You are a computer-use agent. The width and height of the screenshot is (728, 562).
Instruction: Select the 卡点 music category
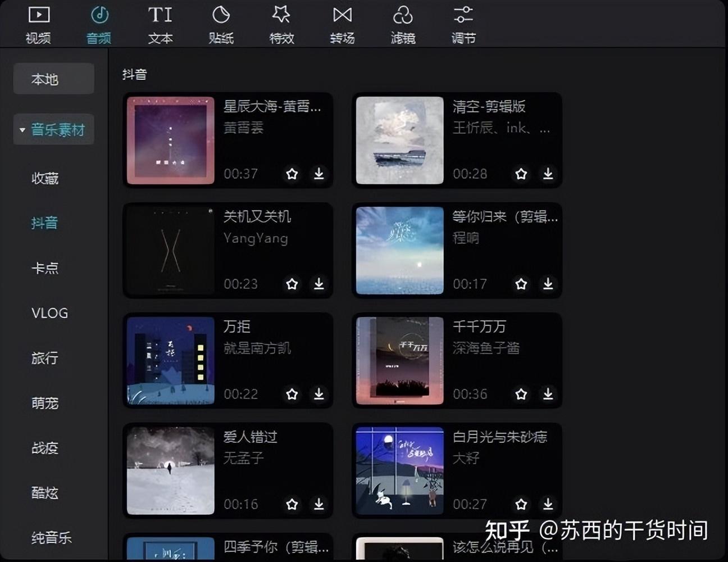(x=45, y=268)
